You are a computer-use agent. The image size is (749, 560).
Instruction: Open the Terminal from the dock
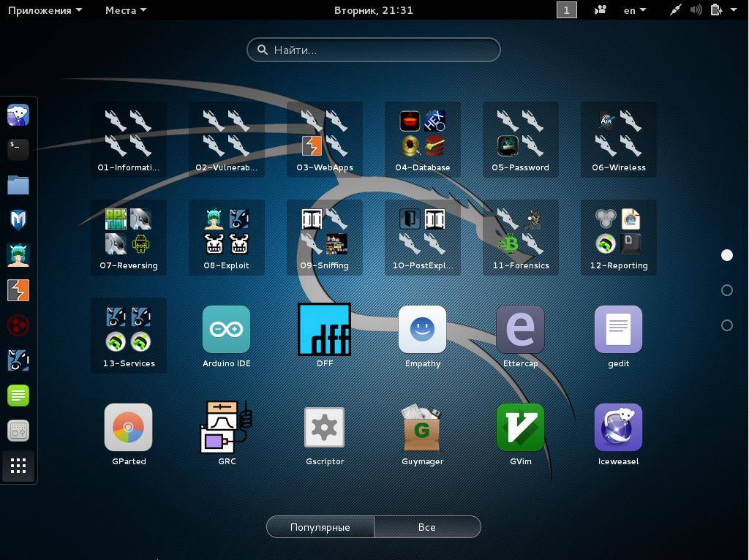(x=18, y=150)
